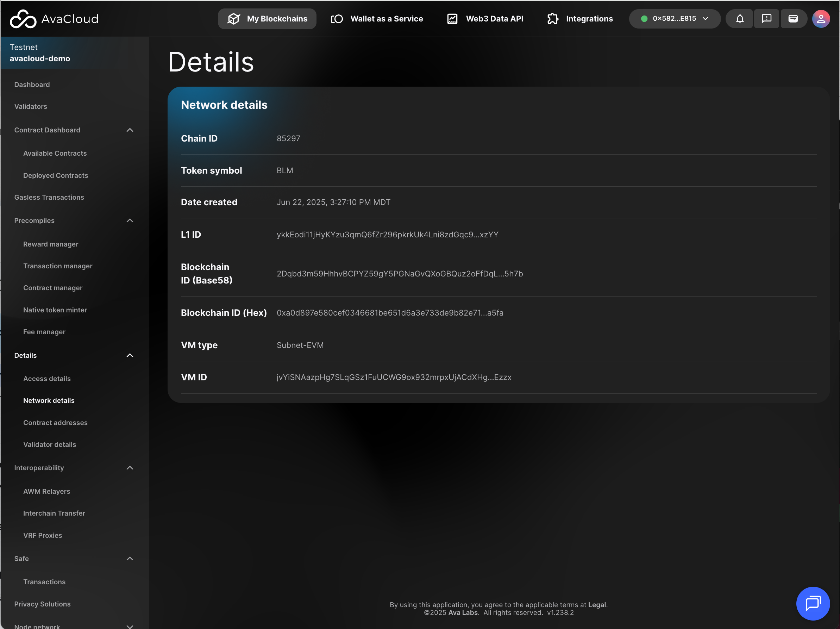The width and height of the screenshot is (840, 629).
Task: Click the Blockchain ID (Hex) value
Action: point(390,313)
